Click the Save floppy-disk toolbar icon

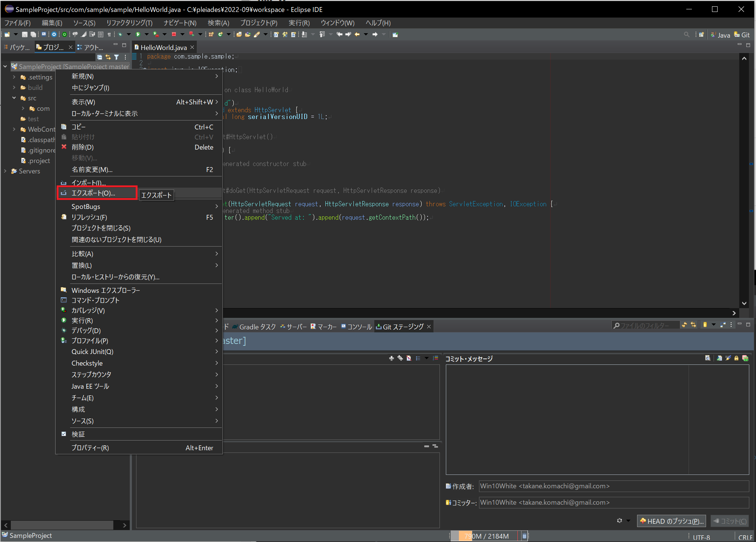coord(25,34)
